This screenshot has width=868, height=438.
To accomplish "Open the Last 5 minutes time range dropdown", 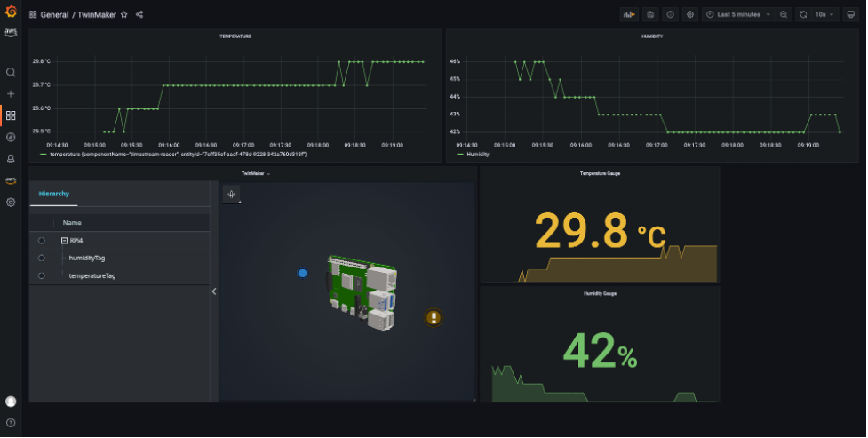I will (x=738, y=14).
